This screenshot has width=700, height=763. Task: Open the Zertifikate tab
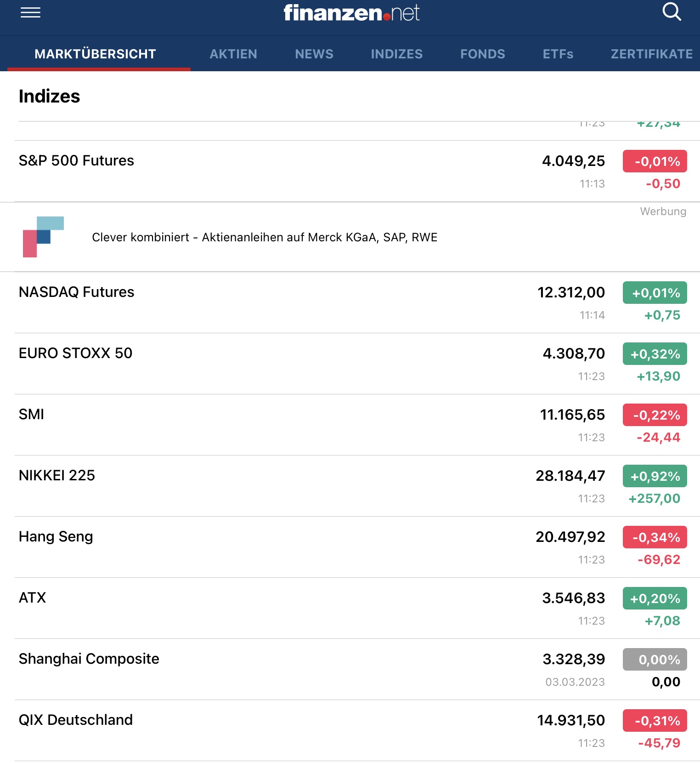coord(652,54)
